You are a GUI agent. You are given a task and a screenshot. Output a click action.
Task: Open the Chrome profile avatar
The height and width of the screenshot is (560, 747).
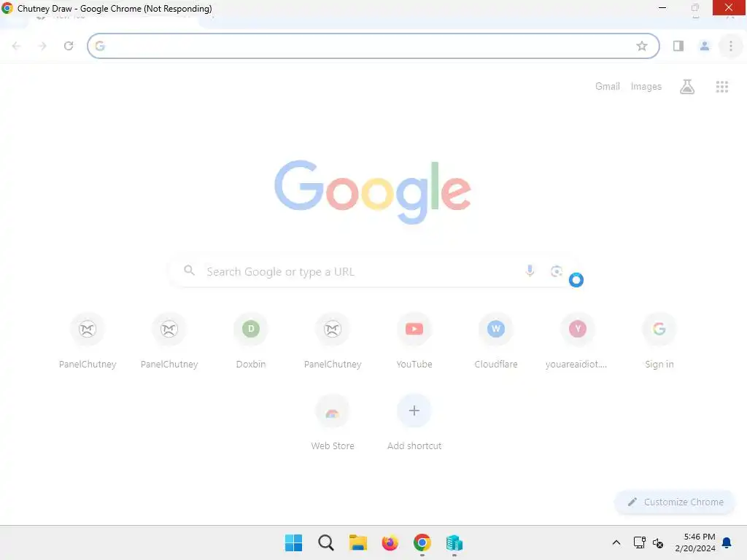click(x=705, y=46)
